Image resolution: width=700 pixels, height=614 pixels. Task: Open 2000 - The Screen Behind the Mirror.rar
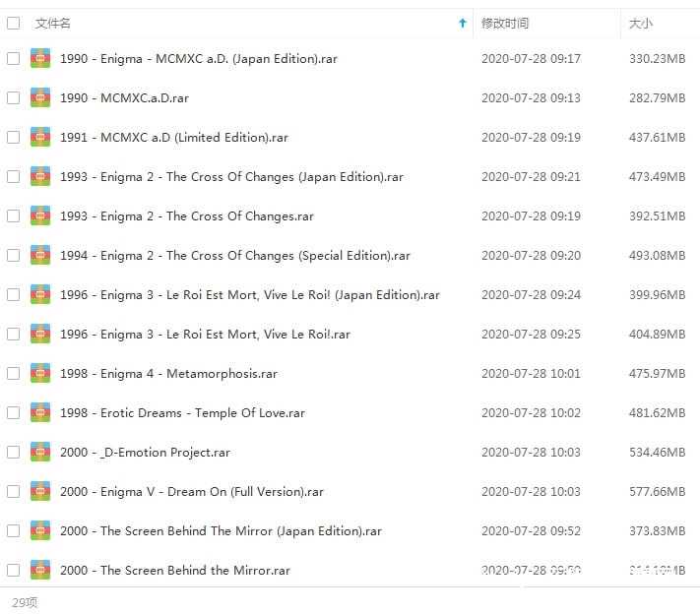pos(175,570)
